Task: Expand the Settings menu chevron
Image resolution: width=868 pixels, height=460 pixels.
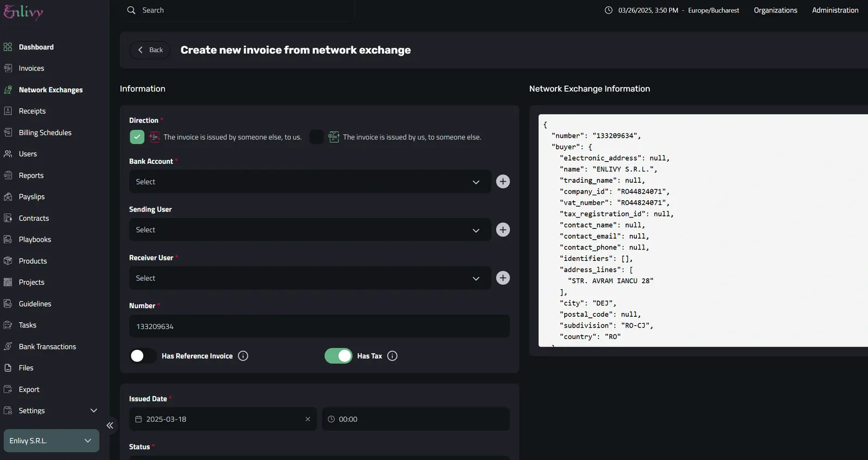Action: pos(93,411)
